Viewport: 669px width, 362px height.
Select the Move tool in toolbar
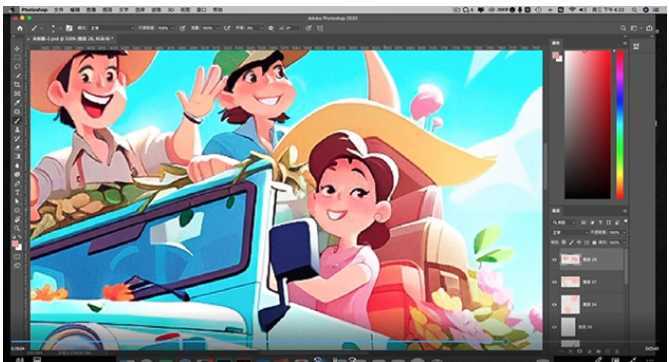[17, 49]
